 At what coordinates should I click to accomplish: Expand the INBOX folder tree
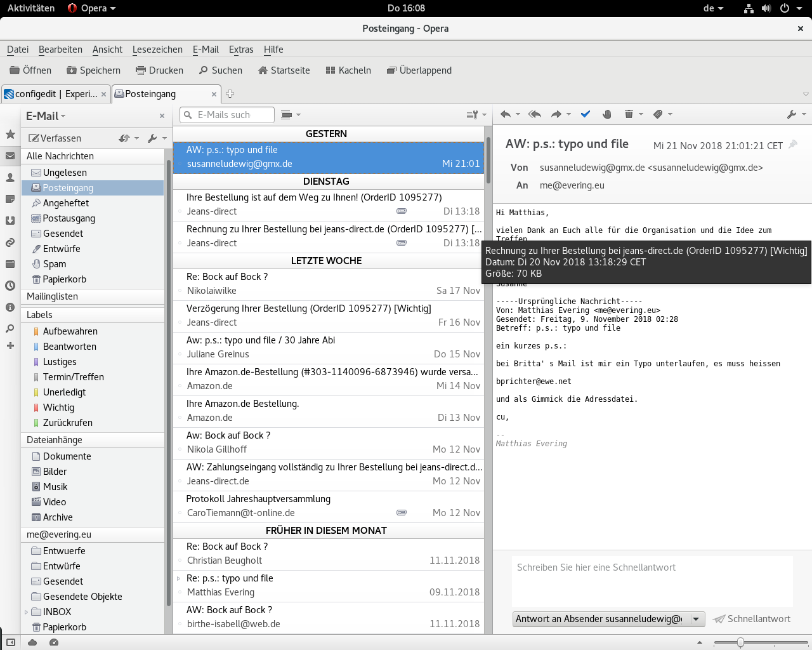(x=26, y=612)
